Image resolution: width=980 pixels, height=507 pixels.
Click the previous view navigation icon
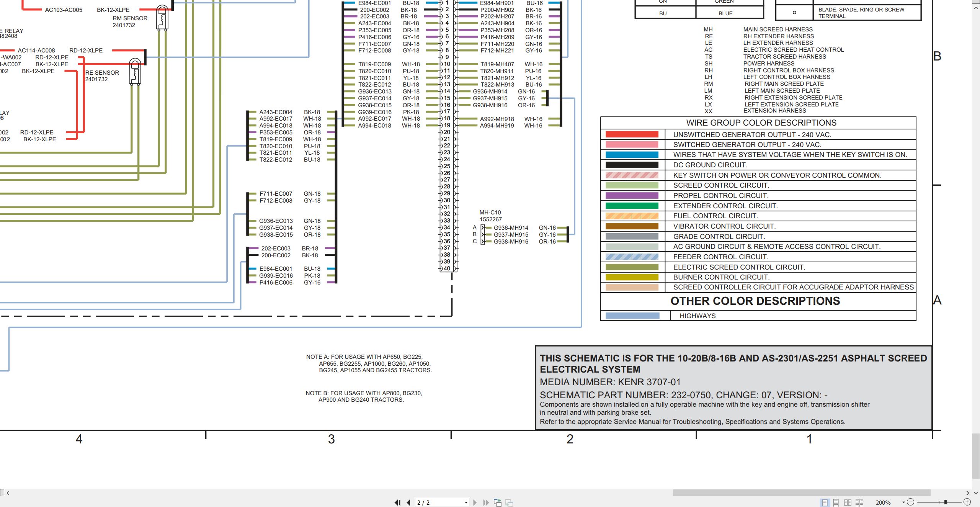click(498, 502)
